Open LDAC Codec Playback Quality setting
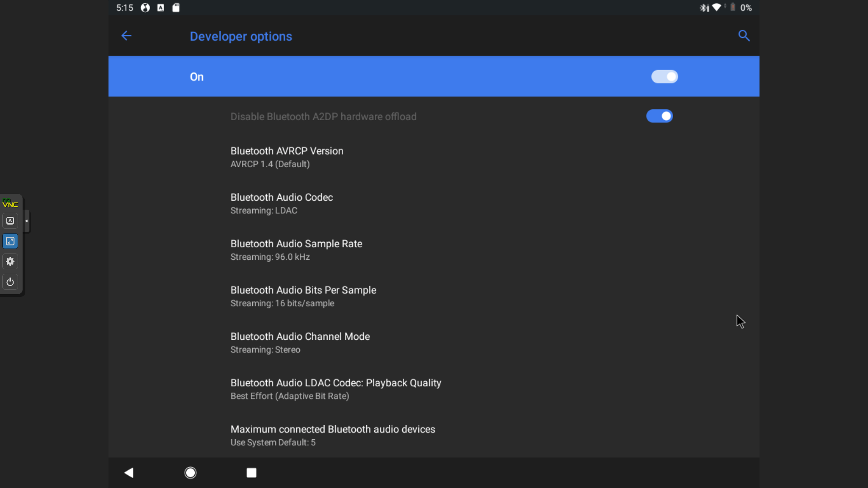868x488 pixels. pos(434,389)
